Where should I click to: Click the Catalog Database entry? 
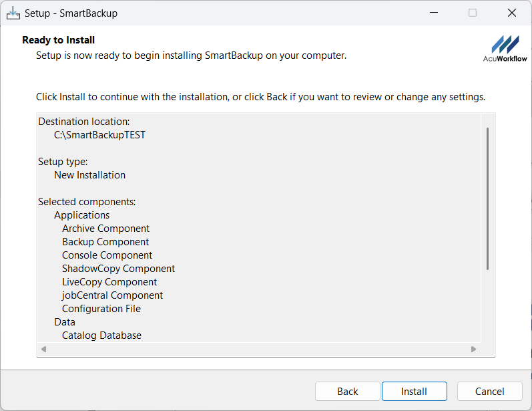[x=101, y=335]
